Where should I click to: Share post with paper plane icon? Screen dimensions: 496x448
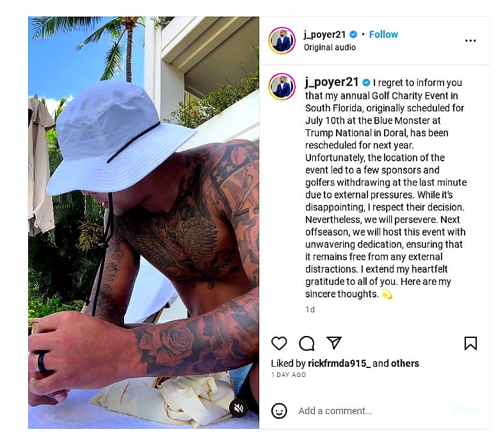[334, 342]
